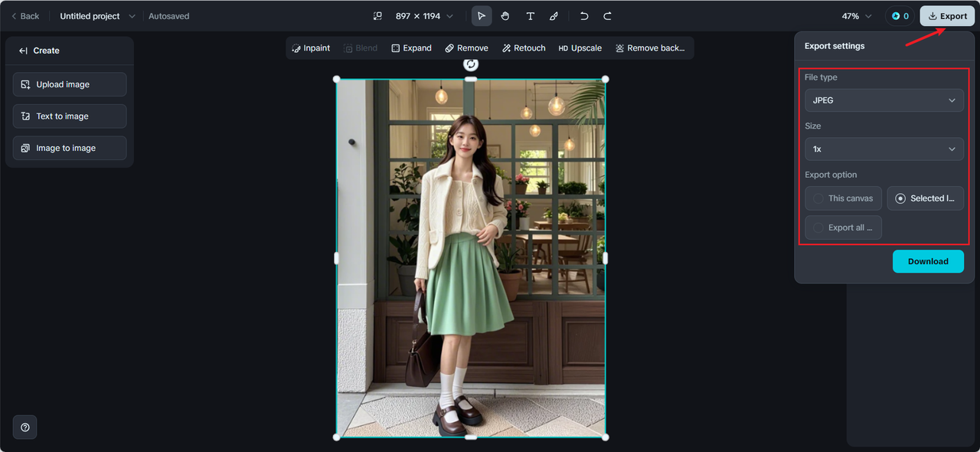This screenshot has height=452, width=980.
Task: Open the 47% zoom level dropdown
Action: coord(857,16)
